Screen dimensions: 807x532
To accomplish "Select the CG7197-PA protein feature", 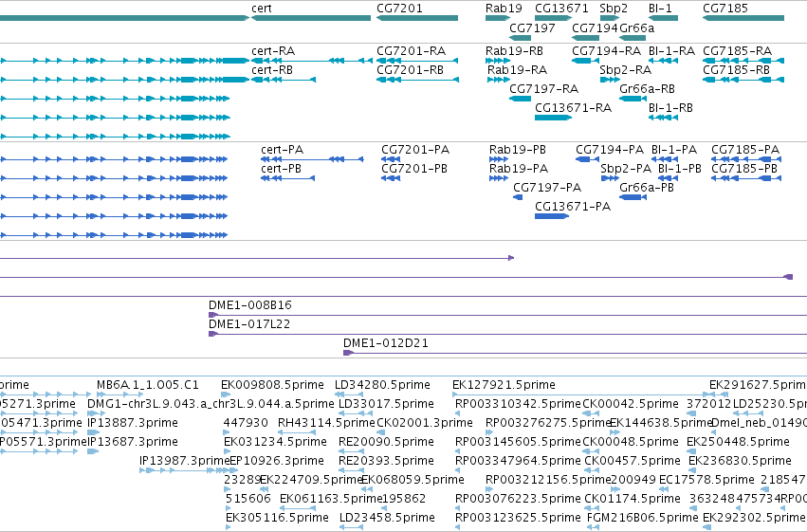I will pos(518,197).
